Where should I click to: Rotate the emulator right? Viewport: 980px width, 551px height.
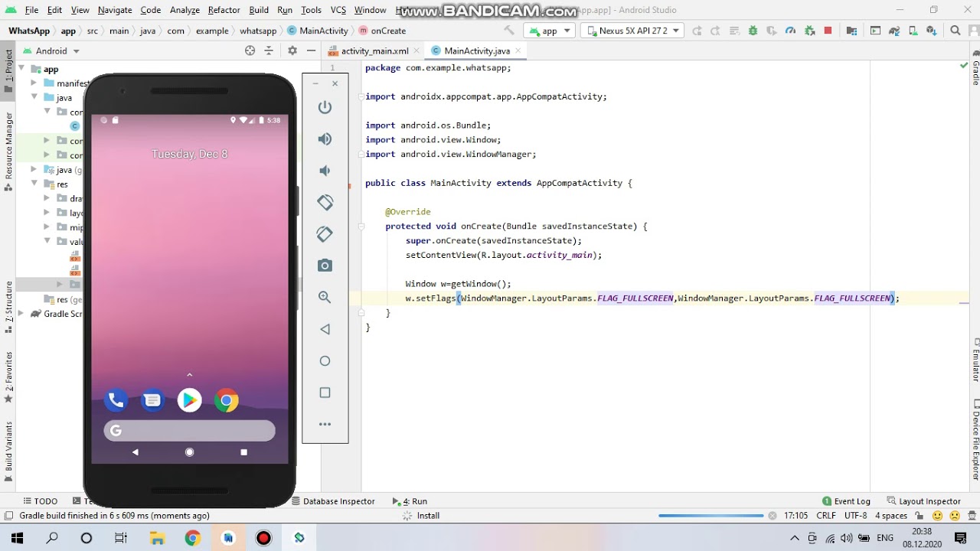325,234
